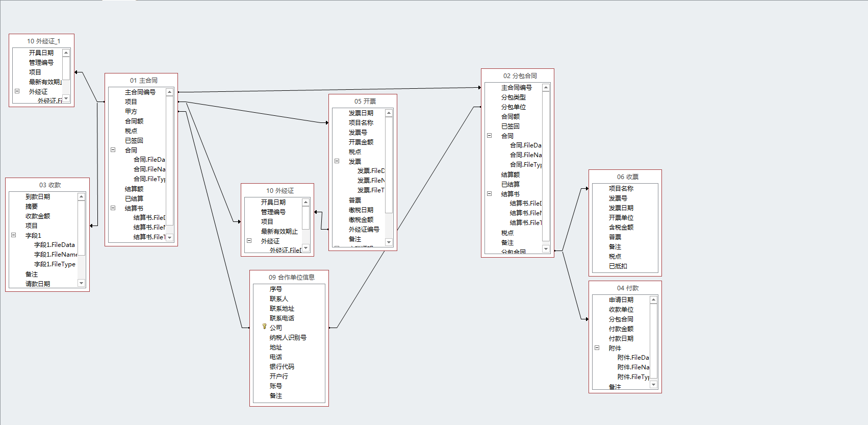Collapse the 合同 field in 02 分包合同

pos(490,136)
